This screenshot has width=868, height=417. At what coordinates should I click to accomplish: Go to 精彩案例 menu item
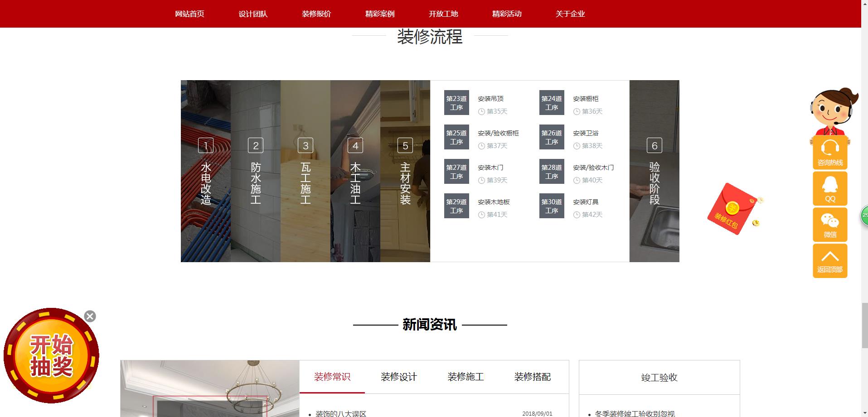pos(380,14)
